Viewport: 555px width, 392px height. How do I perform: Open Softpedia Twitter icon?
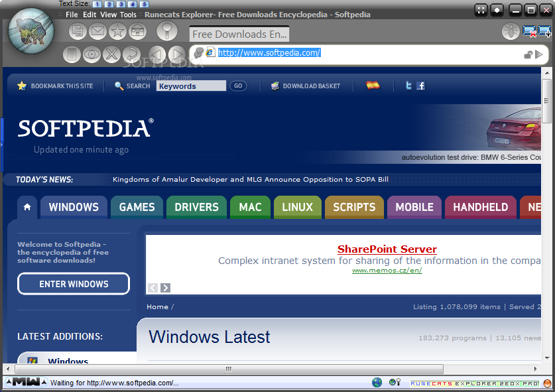[x=408, y=86]
